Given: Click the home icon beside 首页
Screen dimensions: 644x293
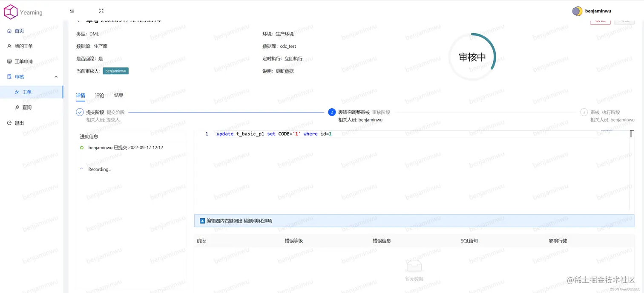Looking at the screenshot, I should (x=9, y=31).
